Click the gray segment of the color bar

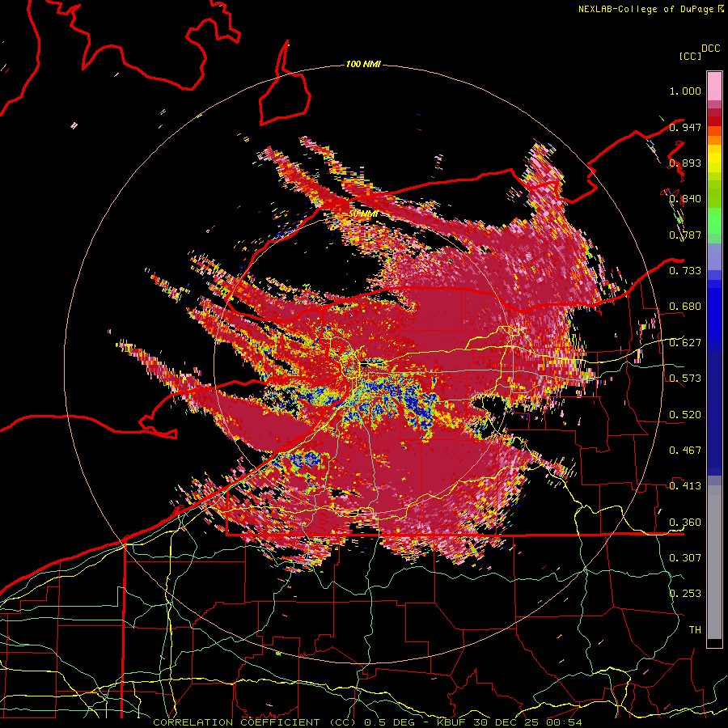coord(714,562)
